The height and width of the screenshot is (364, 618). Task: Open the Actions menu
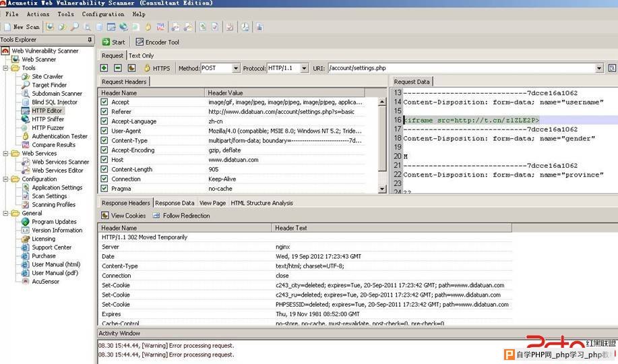(x=38, y=13)
